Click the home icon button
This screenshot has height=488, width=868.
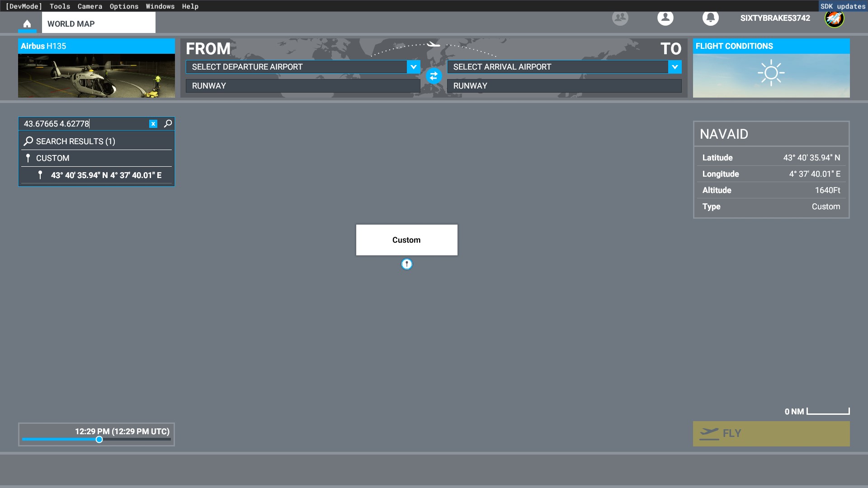(27, 23)
